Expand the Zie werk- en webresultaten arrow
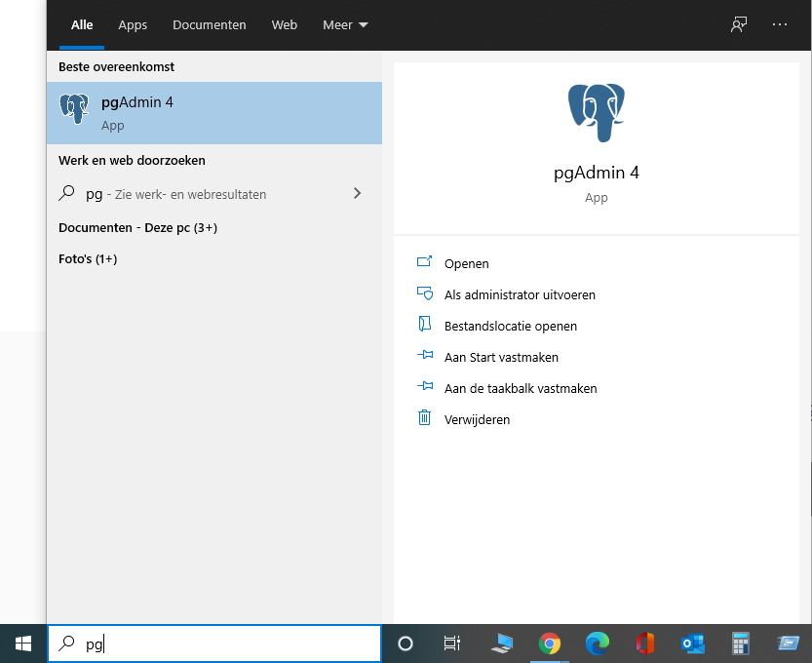This screenshot has width=812, height=663. (358, 194)
